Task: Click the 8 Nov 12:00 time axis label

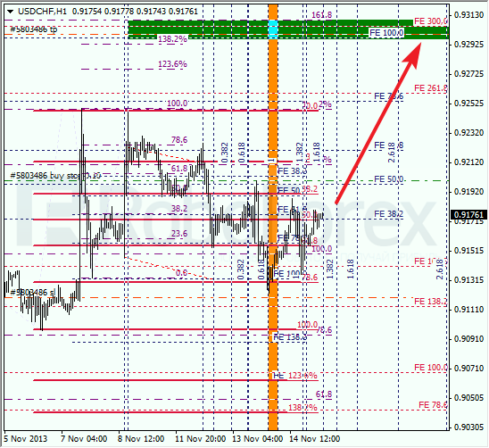Action: (141, 439)
